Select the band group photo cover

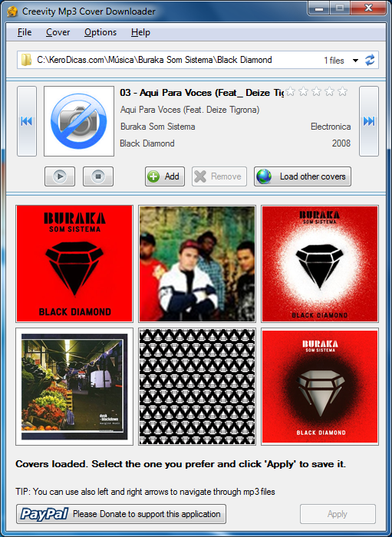click(197, 264)
